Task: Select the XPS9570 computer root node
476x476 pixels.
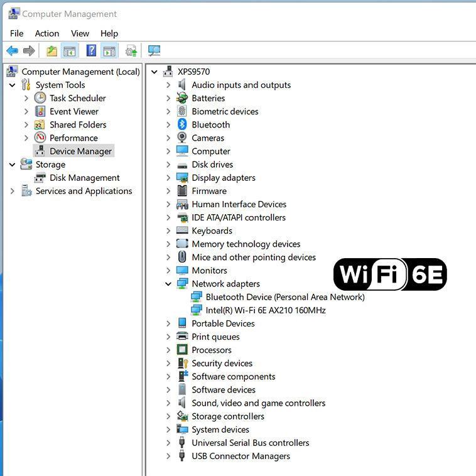Action: click(x=193, y=72)
